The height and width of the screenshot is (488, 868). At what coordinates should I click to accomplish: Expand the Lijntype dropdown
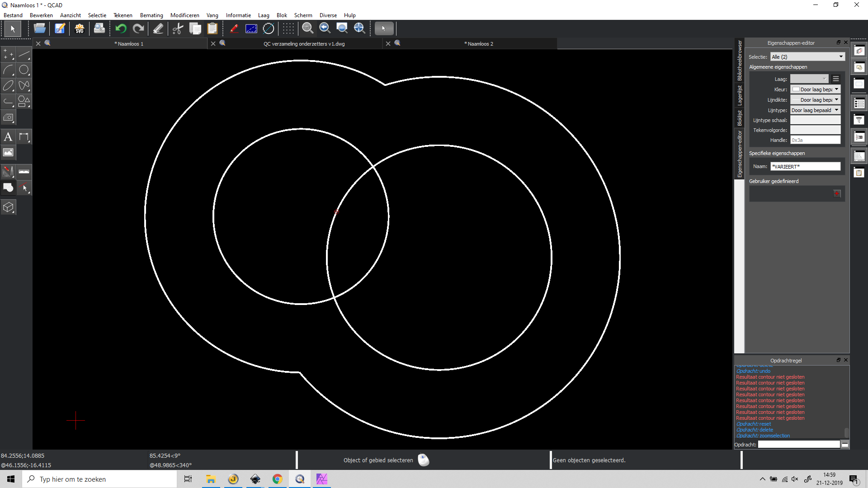pos(816,110)
